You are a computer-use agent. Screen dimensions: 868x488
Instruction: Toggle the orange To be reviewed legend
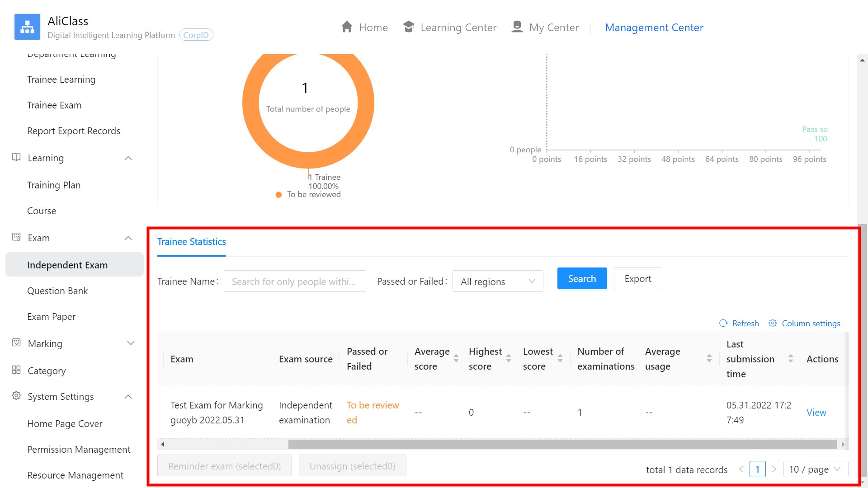(308, 194)
